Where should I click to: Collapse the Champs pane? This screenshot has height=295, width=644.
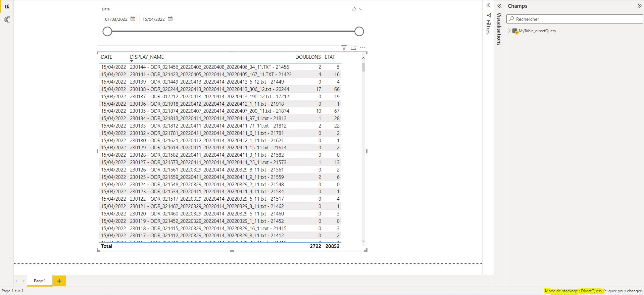coord(639,6)
